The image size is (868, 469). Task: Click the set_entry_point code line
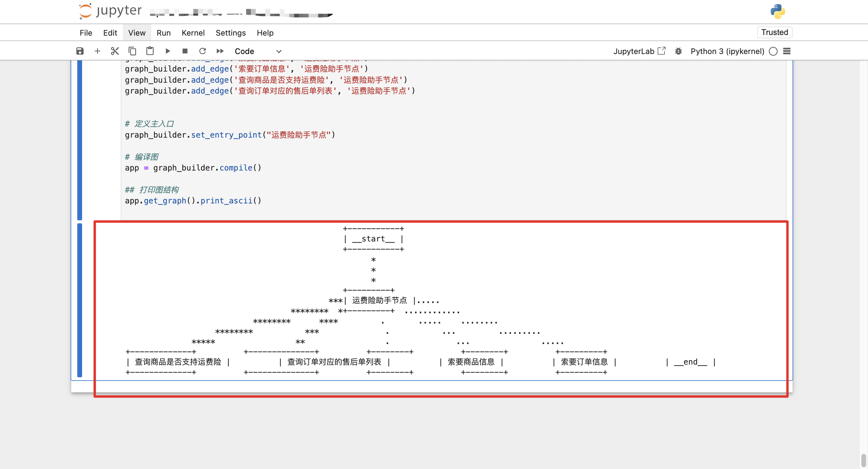coord(230,135)
